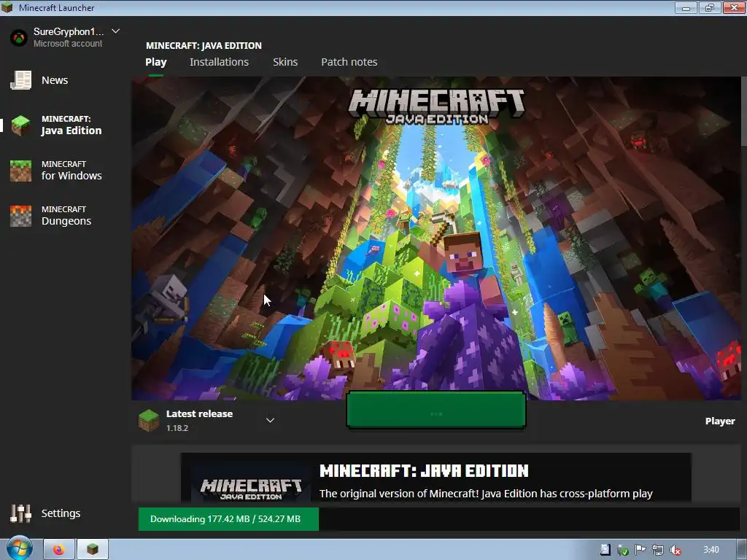Switch to the Play tab
Image resolution: width=747 pixels, height=560 pixels.
156,62
